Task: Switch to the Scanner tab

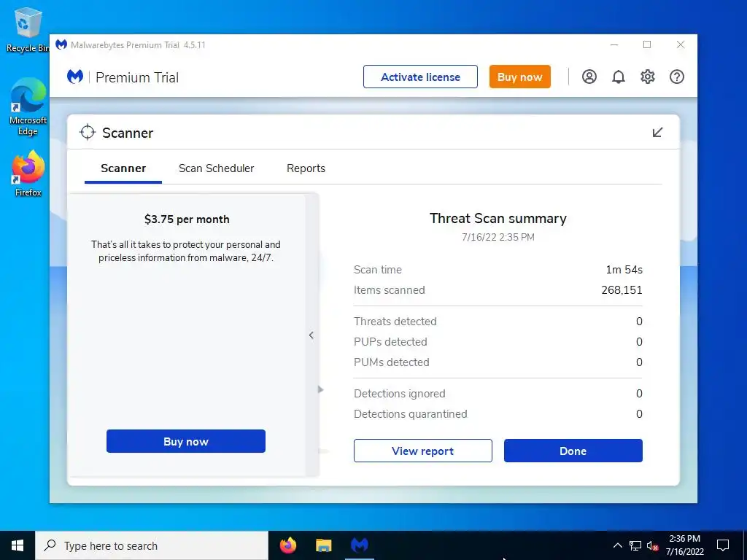Action: click(123, 168)
